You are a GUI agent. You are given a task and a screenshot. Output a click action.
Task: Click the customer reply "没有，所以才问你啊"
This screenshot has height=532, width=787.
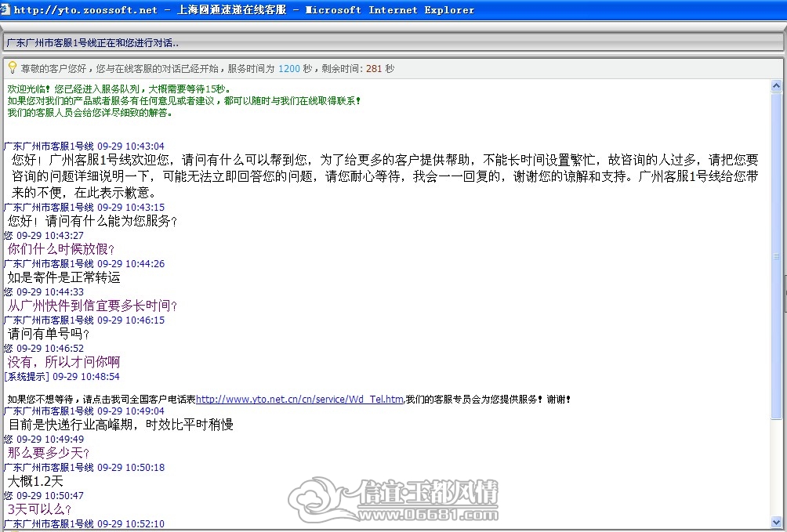click(63, 362)
